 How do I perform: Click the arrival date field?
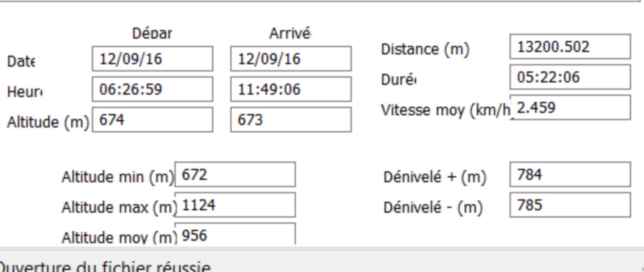291,59
